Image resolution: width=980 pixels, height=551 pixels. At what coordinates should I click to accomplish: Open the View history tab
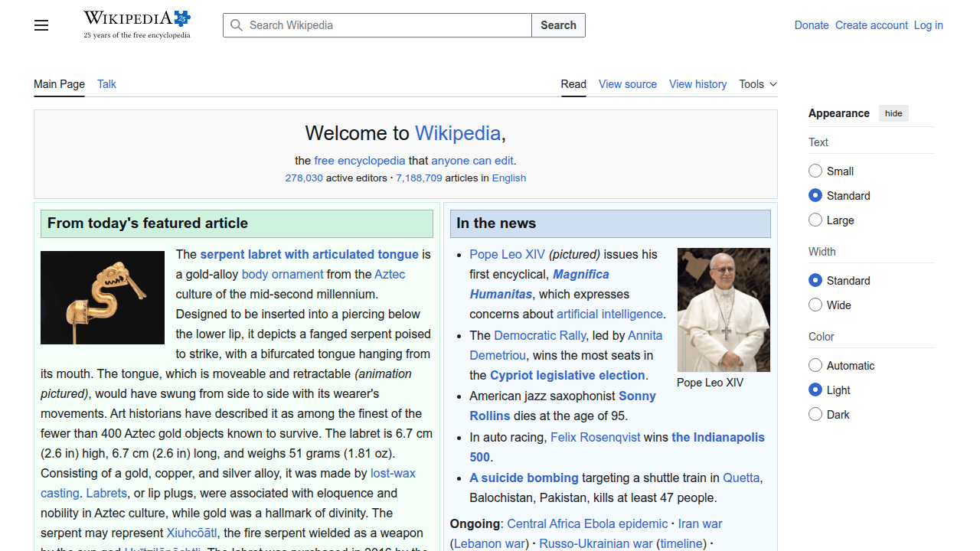coord(697,84)
